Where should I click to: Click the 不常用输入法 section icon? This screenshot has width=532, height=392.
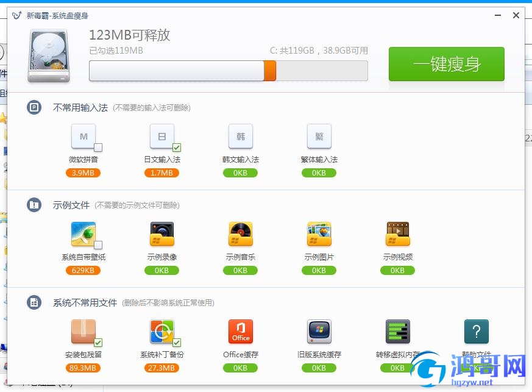tap(34, 107)
